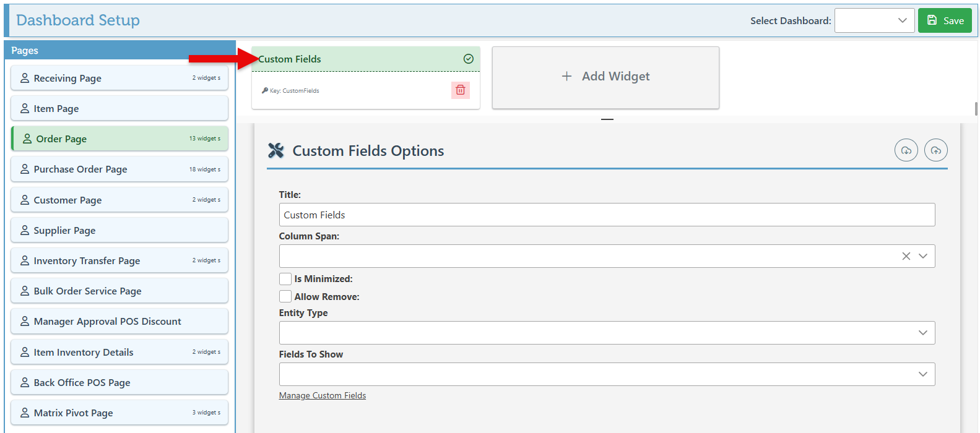Image resolution: width=980 pixels, height=433 pixels.
Task: Click the Title input field
Action: point(607,215)
